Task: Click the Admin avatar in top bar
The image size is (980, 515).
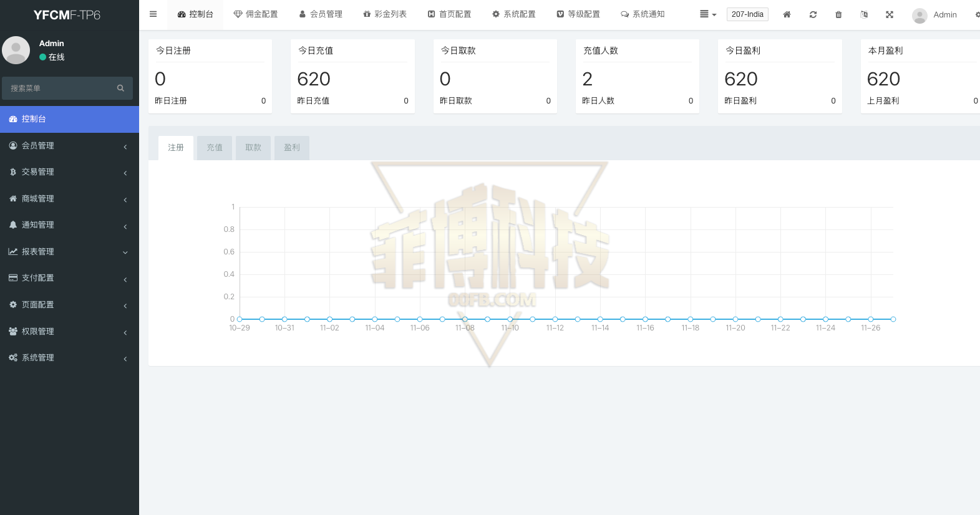Action: (x=919, y=15)
